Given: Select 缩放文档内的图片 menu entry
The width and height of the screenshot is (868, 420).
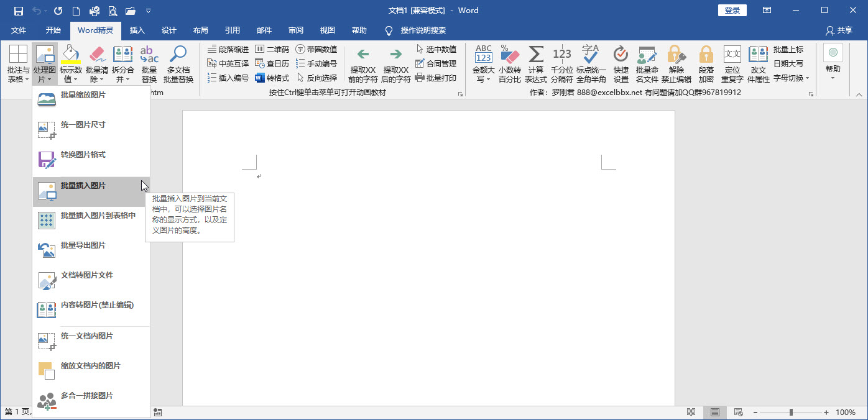Looking at the screenshot, I should pyautogui.click(x=91, y=371).
